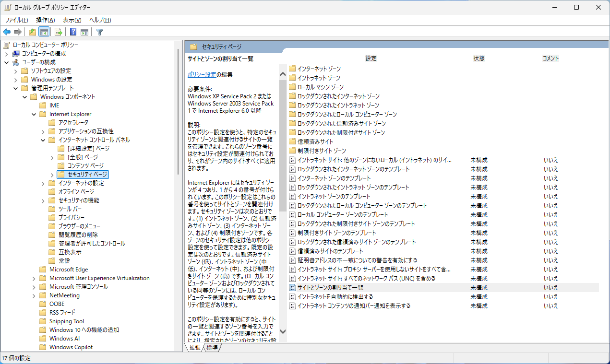Image resolution: width=610 pixels, height=364 pixels.
Task: Expand the セキュリティの機能 tree node
Action: tap(43, 200)
